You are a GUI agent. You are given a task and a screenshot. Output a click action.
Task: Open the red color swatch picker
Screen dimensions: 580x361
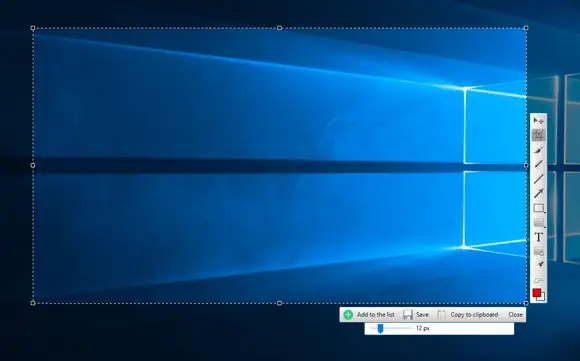tap(538, 294)
